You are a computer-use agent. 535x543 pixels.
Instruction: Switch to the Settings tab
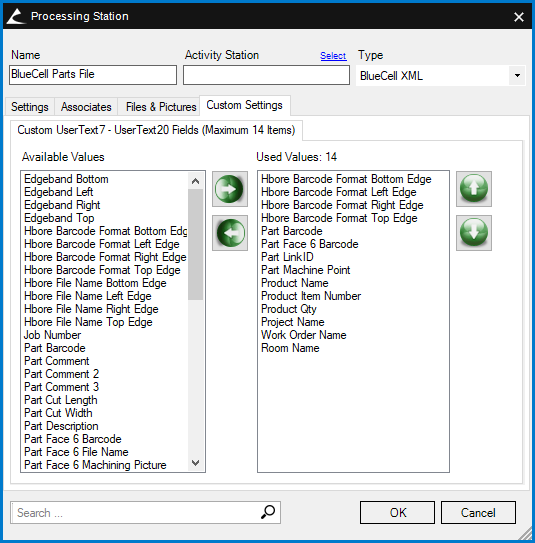click(30, 107)
